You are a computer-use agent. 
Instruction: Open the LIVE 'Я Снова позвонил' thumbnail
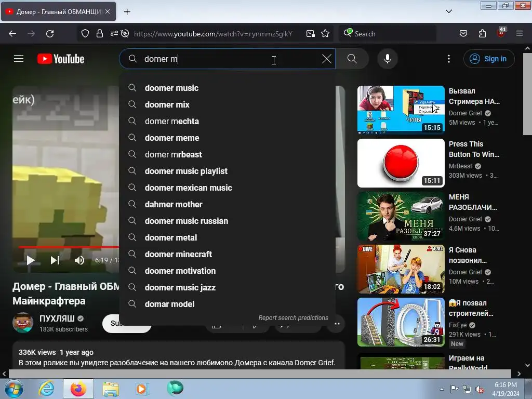coord(401,269)
